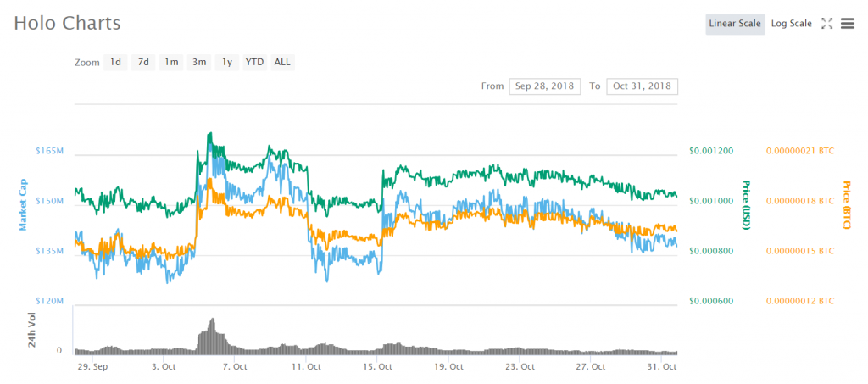Click the 11. Oct date tick
868x384 pixels.
306,366
